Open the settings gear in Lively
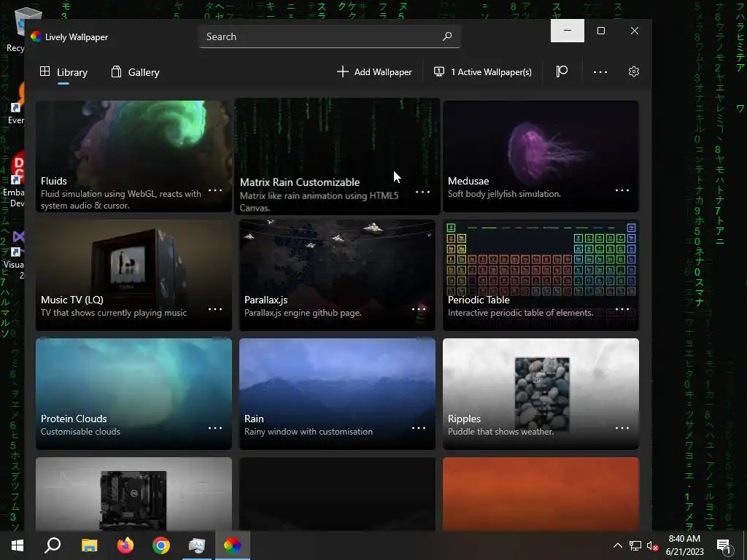Viewport: 747px width, 560px height. 634,72
